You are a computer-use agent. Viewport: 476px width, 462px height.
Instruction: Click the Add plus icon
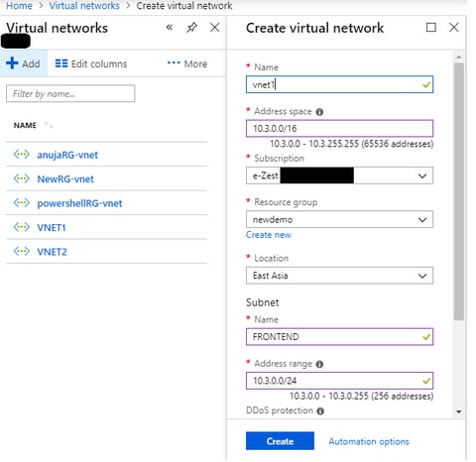(x=12, y=62)
